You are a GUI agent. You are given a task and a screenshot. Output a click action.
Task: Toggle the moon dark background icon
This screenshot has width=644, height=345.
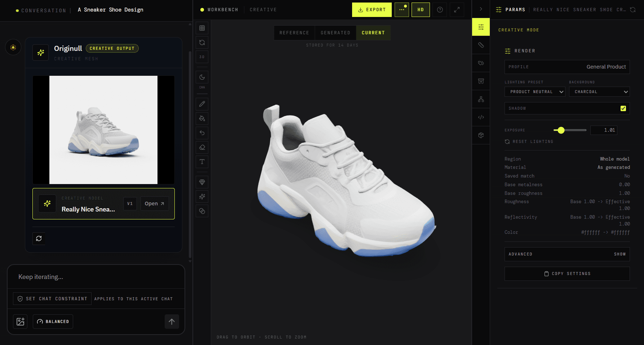click(x=202, y=77)
